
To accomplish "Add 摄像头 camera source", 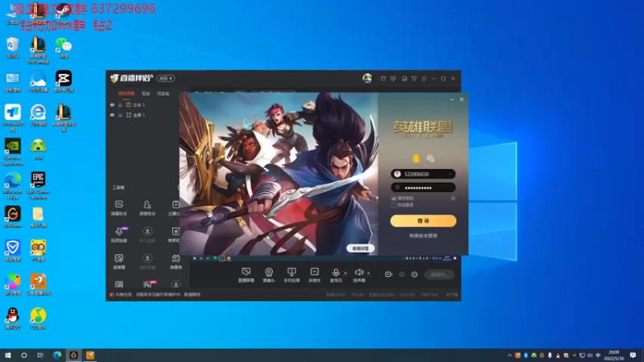I will [x=269, y=275].
